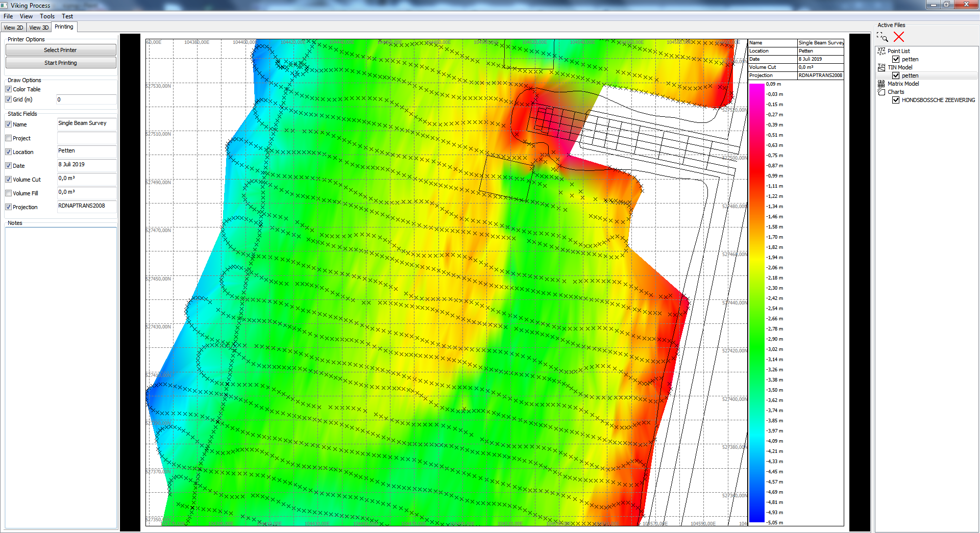The width and height of the screenshot is (980, 533).
Task: Open the View menu
Action: pyautogui.click(x=26, y=16)
